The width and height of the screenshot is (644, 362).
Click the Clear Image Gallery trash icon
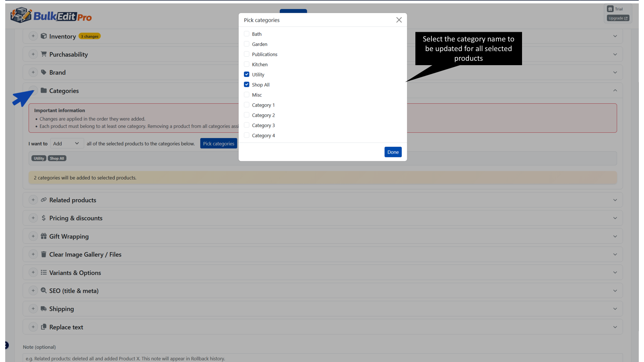click(43, 254)
